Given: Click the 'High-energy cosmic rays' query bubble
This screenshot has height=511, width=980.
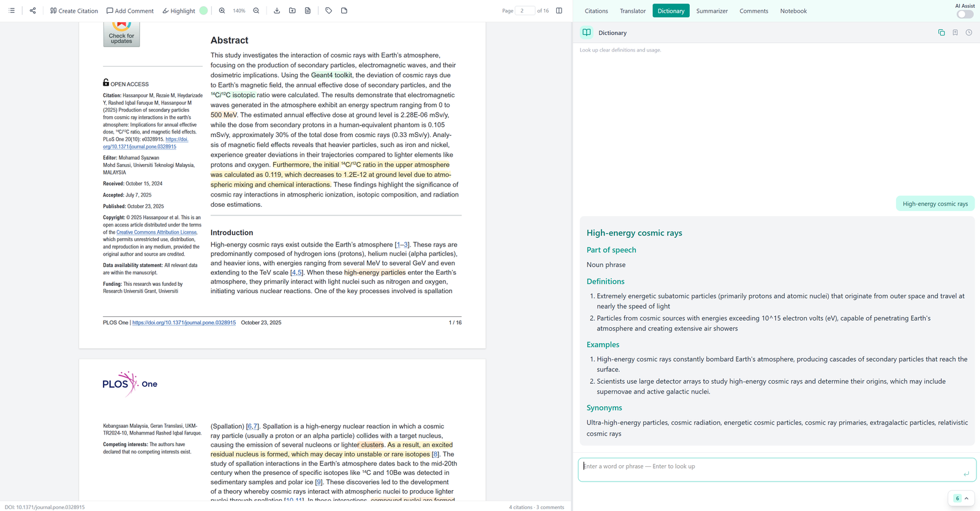Looking at the screenshot, I should click(x=935, y=204).
